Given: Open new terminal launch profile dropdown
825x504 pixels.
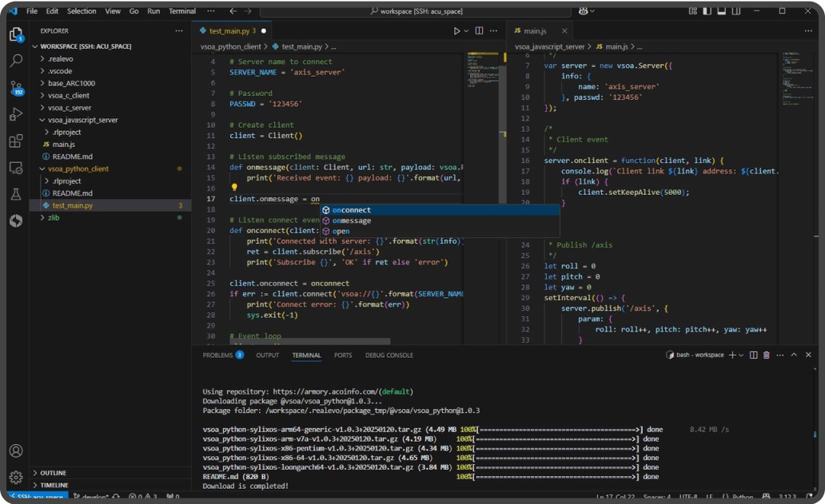Looking at the screenshot, I should [741, 355].
